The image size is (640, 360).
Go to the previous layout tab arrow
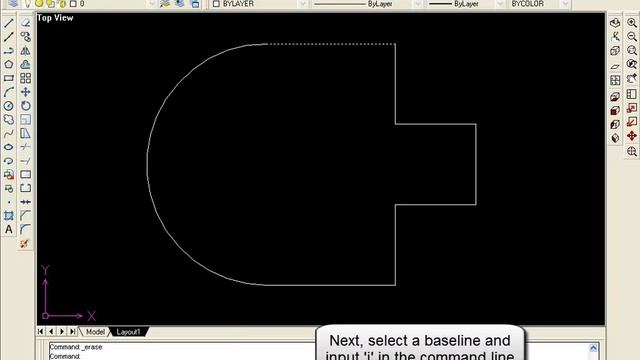[x=51, y=331]
